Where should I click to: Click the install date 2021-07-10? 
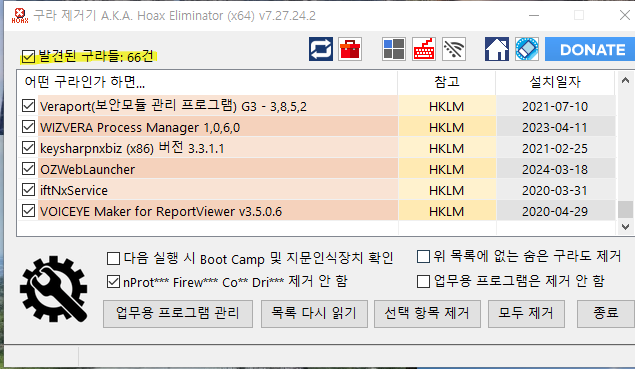point(555,106)
